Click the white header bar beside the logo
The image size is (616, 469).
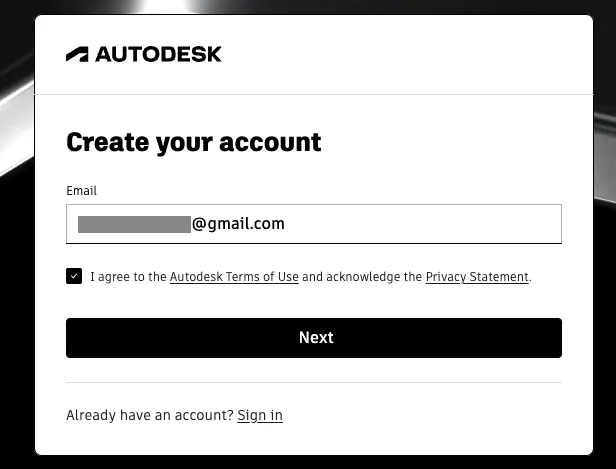coord(400,54)
